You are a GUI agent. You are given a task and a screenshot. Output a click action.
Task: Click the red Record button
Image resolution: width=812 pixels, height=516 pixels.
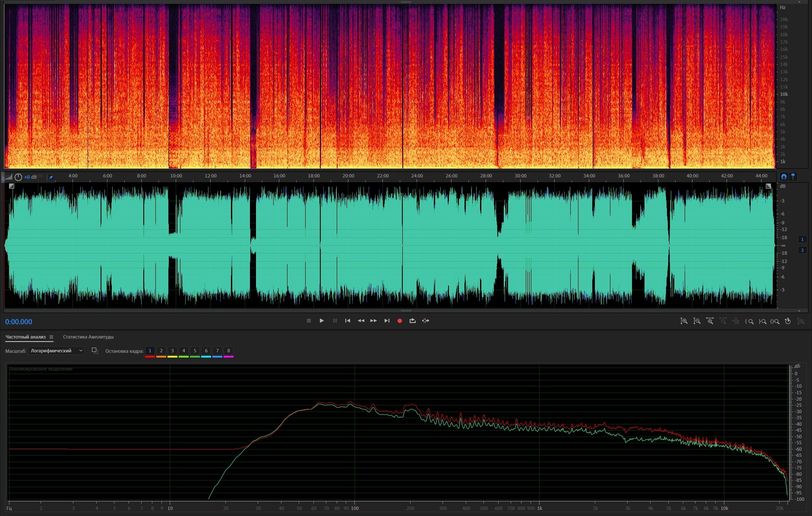pos(400,321)
